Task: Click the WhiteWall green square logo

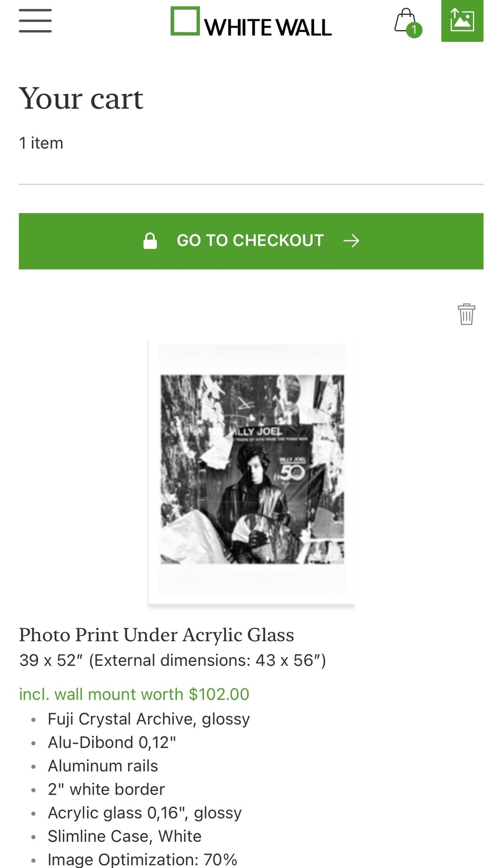Action: (x=185, y=21)
